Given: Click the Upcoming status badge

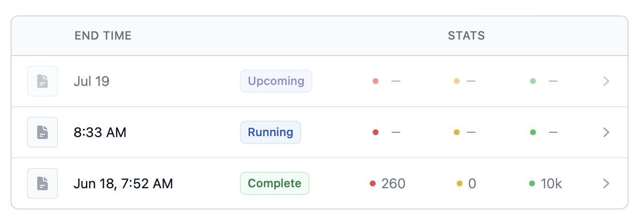Looking at the screenshot, I should 276,81.
